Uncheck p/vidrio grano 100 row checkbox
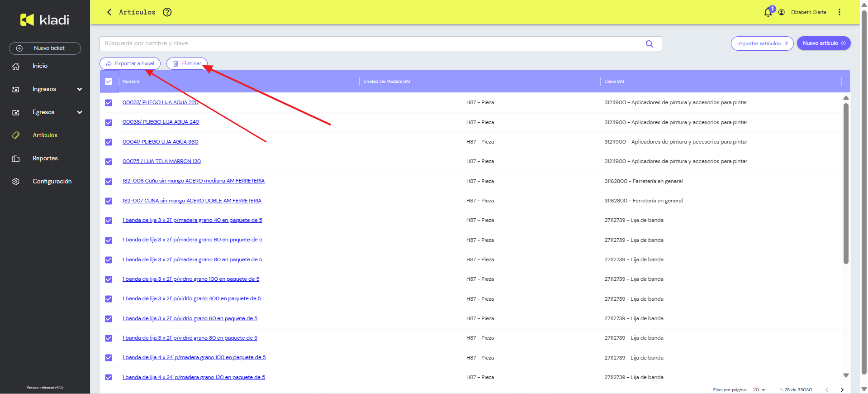 click(x=109, y=279)
